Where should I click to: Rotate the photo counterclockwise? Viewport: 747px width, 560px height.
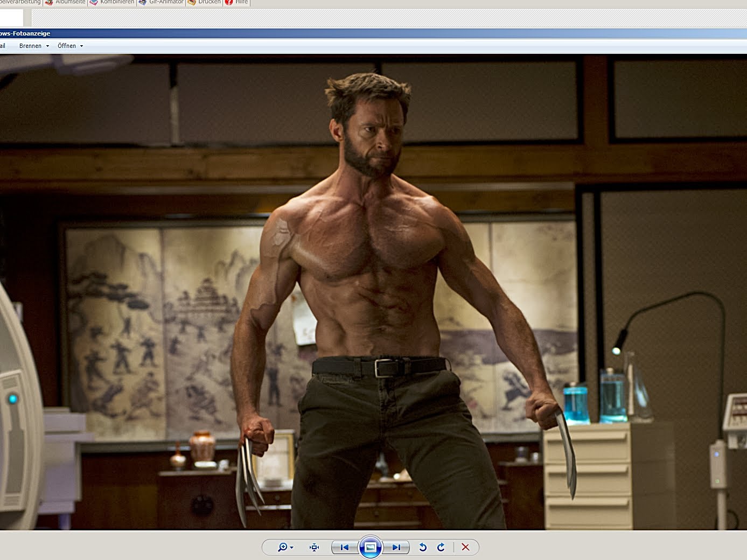pyautogui.click(x=423, y=547)
